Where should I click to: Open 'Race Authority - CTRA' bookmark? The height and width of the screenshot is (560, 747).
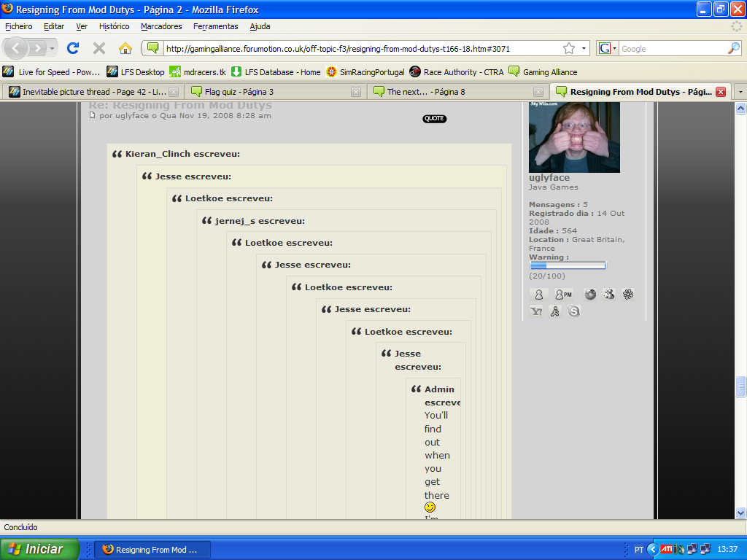[457, 72]
